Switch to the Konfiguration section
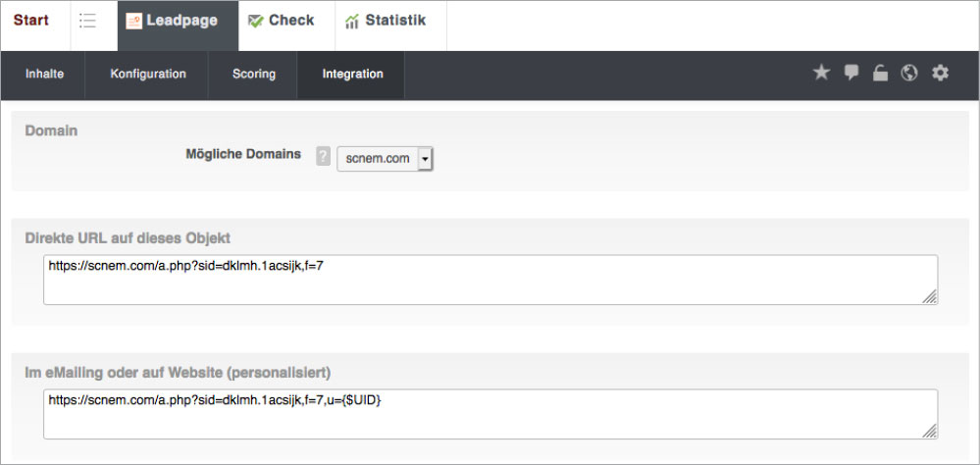 (148, 75)
